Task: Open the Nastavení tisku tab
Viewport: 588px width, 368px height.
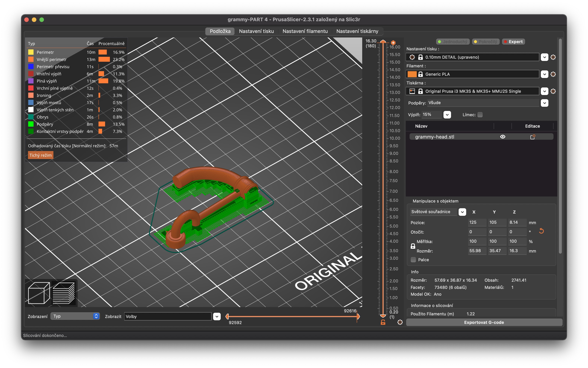Action: click(x=256, y=31)
